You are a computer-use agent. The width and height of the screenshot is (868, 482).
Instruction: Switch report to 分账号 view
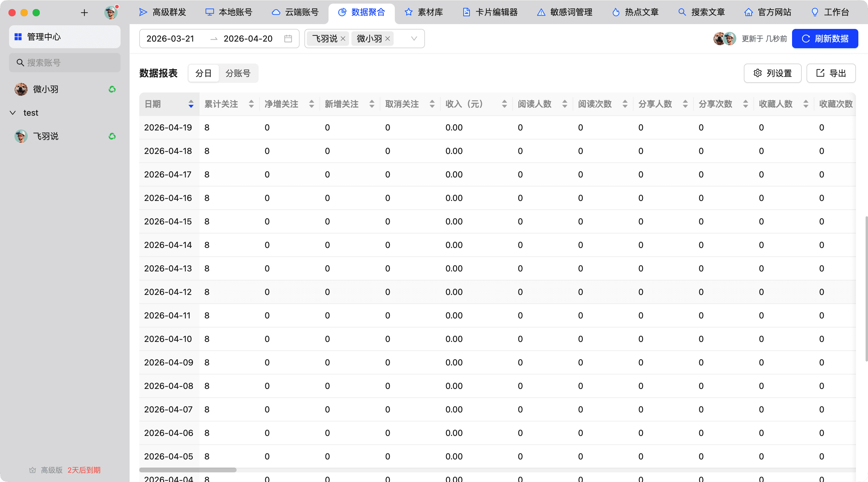tap(238, 73)
